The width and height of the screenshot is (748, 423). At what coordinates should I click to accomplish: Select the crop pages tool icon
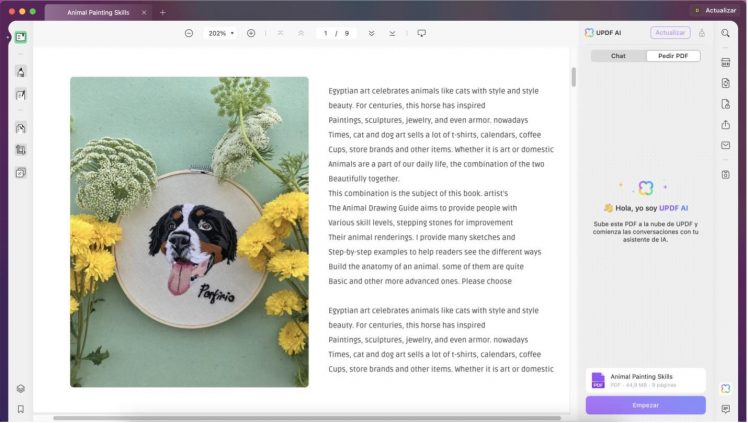20,150
